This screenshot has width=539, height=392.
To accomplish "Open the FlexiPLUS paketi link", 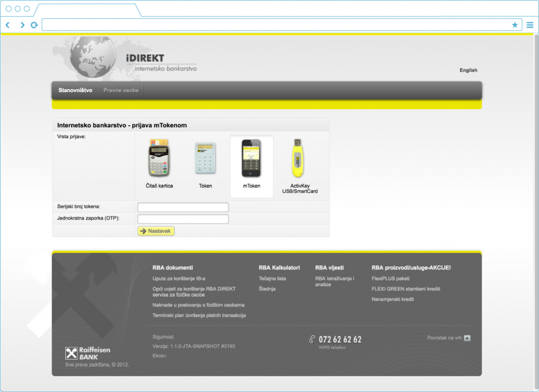I will click(391, 279).
